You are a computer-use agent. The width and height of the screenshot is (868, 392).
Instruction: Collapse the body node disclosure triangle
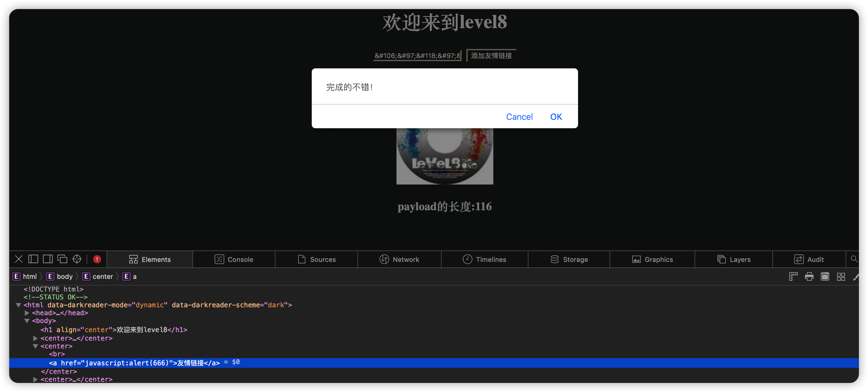coord(27,321)
